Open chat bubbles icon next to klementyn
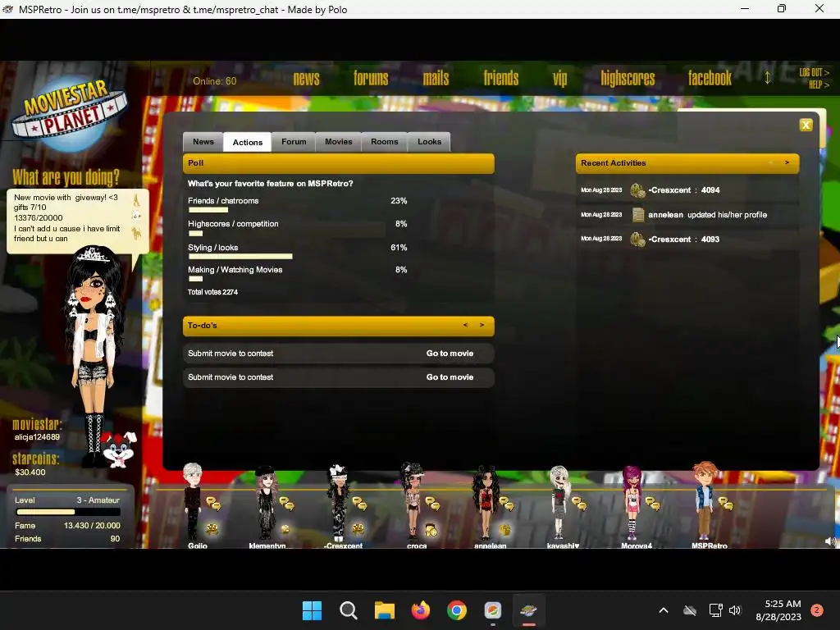The width and height of the screenshot is (840, 630). coord(286,503)
